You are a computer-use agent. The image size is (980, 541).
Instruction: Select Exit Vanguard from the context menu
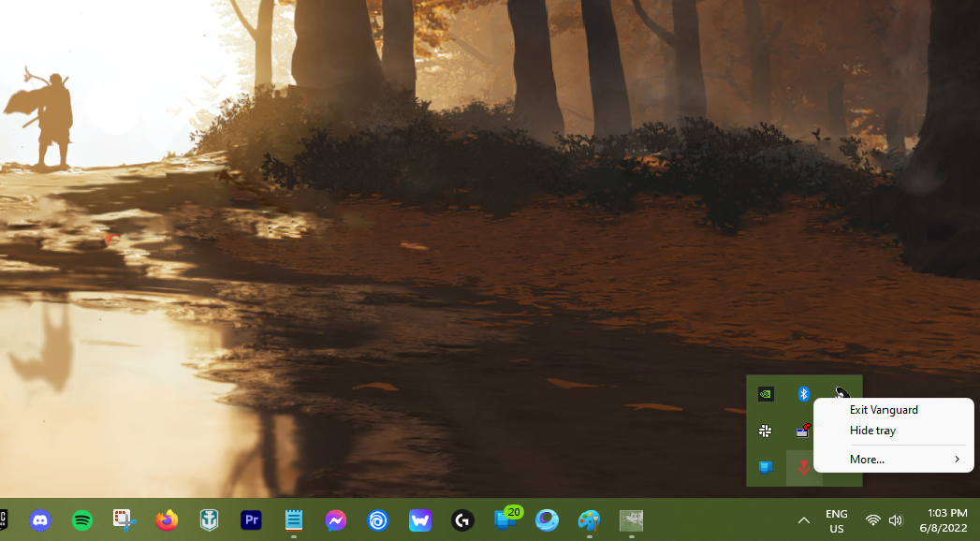(x=883, y=410)
